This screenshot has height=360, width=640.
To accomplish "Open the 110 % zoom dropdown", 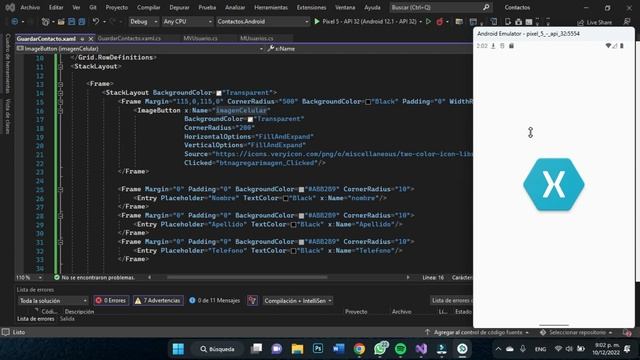I will (x=29, y=278).
